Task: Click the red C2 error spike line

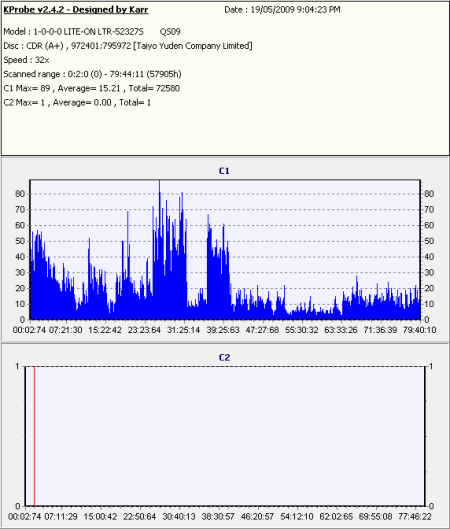Action: (x=34, y=436)
